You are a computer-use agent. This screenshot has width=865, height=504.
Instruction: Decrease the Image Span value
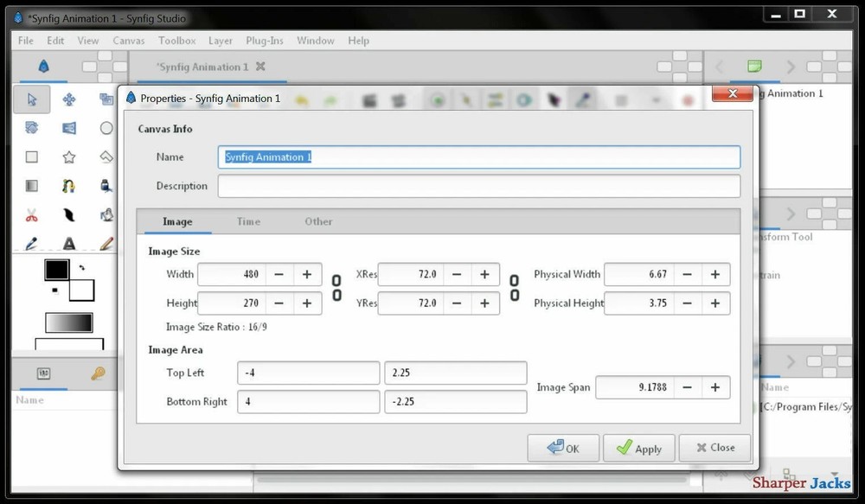(687, 387)
